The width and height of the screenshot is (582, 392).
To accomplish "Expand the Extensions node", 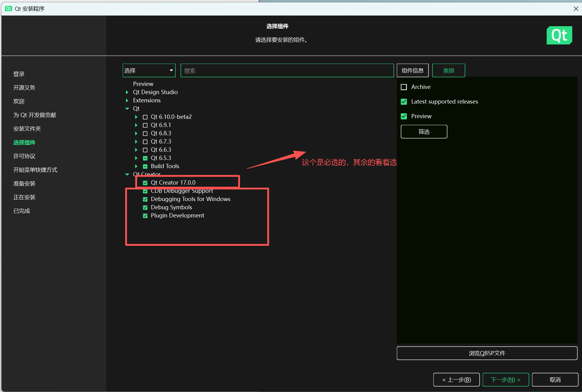I will 127,101.
